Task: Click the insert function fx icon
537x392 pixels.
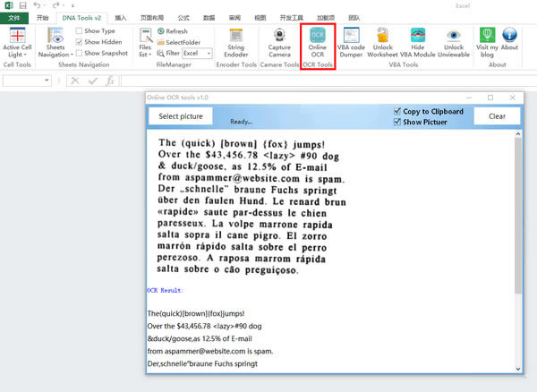Action: [110, 81]
